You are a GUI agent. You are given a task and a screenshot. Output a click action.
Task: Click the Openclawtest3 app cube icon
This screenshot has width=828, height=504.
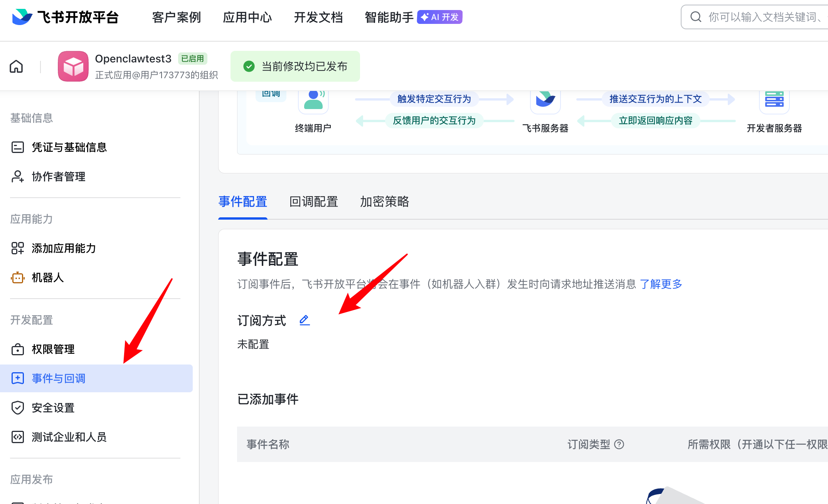tap(73, 66)
